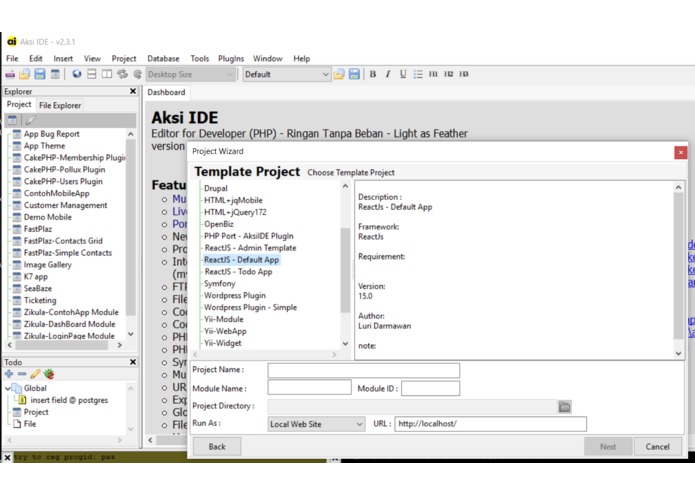
Task: Apply H2 heading style
Action: click(449, 74)
